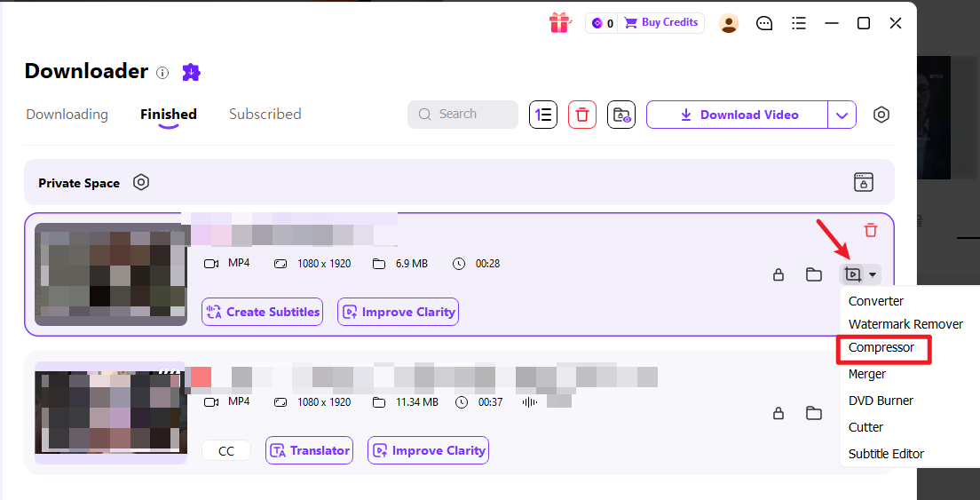The height and width of the screenshot is (500, 980).
Task: Open the 6.9 MB video thumbnail
Action: [111, 274]
